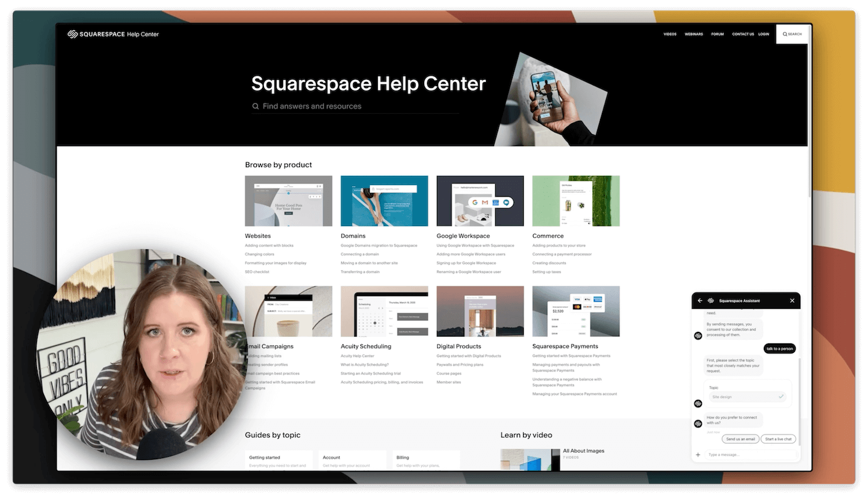Open the Websites product thumbnail
The image size is (868, 499).
point(289,201)
